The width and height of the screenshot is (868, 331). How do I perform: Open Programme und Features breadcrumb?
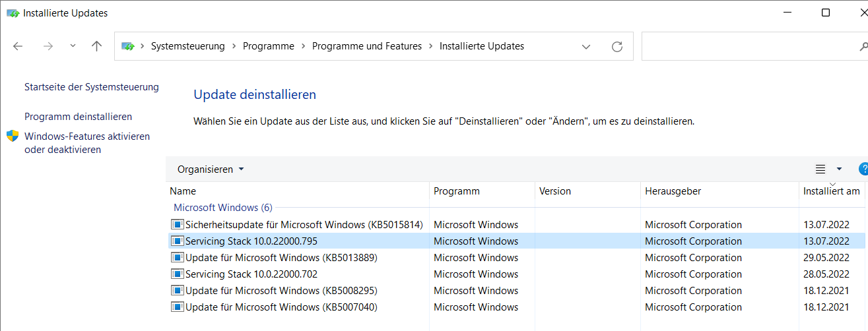(367, 46)
